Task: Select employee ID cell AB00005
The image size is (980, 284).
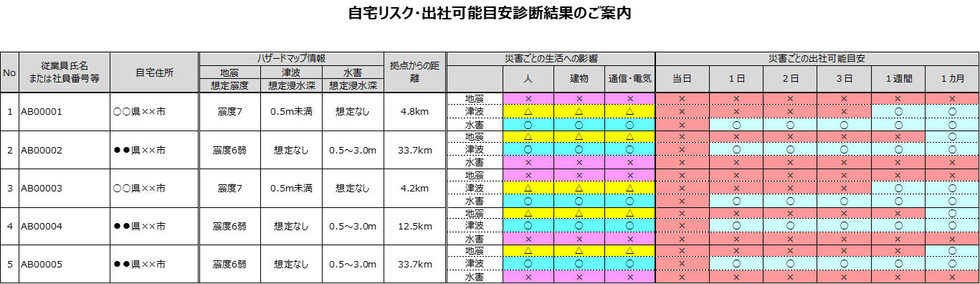Action: point(65,265)
